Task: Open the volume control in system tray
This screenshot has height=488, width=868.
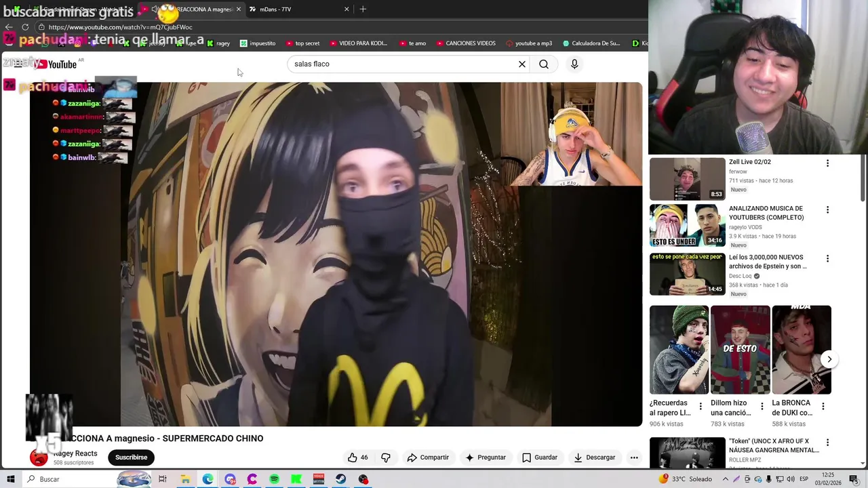Action: tap(790, 479)
